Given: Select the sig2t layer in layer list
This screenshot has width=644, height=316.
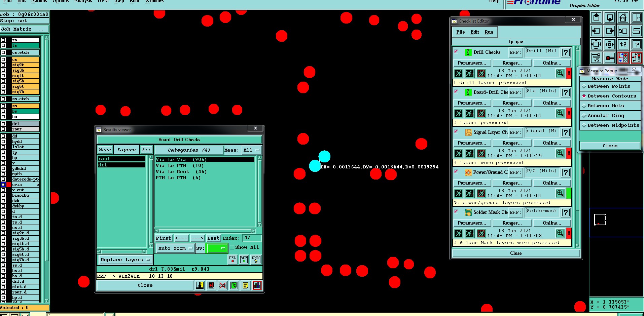Looking at the screenshot, I should [x=25, y=65].
